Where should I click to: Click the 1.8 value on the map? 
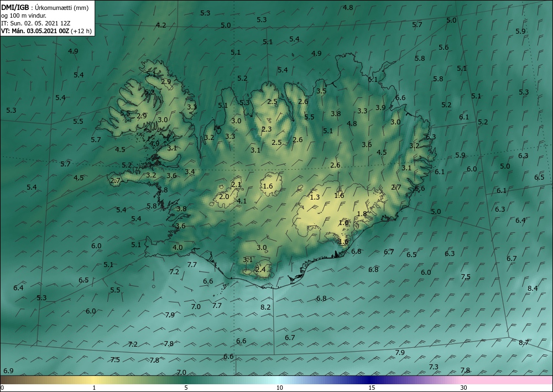point(362,213)
